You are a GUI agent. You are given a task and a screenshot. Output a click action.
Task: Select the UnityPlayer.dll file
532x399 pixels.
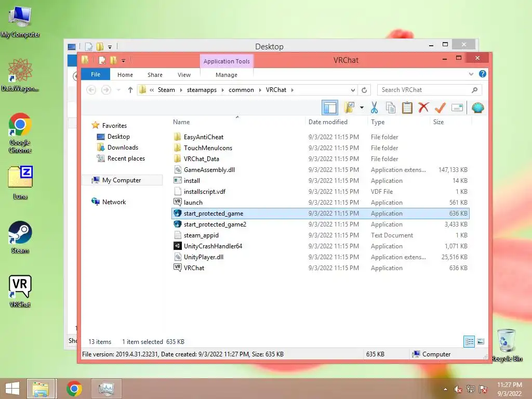(x=321, y=257)
